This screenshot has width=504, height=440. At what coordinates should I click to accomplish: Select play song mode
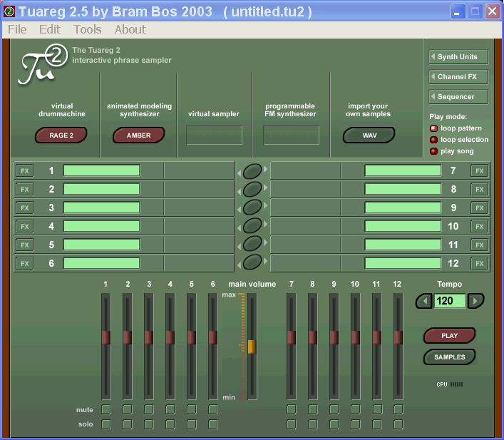(x=433, y=151)
